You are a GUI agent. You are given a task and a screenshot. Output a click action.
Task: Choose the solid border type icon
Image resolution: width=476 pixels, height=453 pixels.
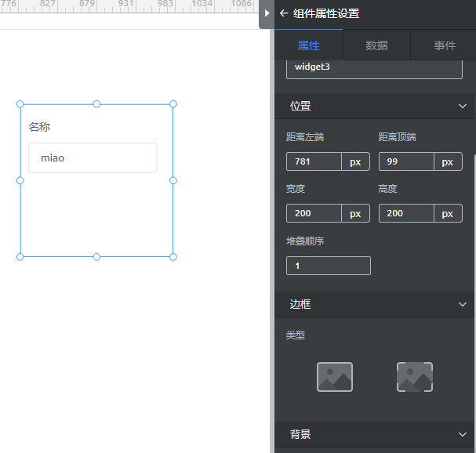pos(335,377)
